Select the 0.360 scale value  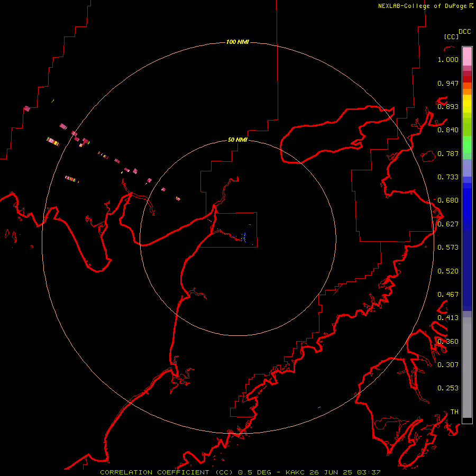coord(448,342)
